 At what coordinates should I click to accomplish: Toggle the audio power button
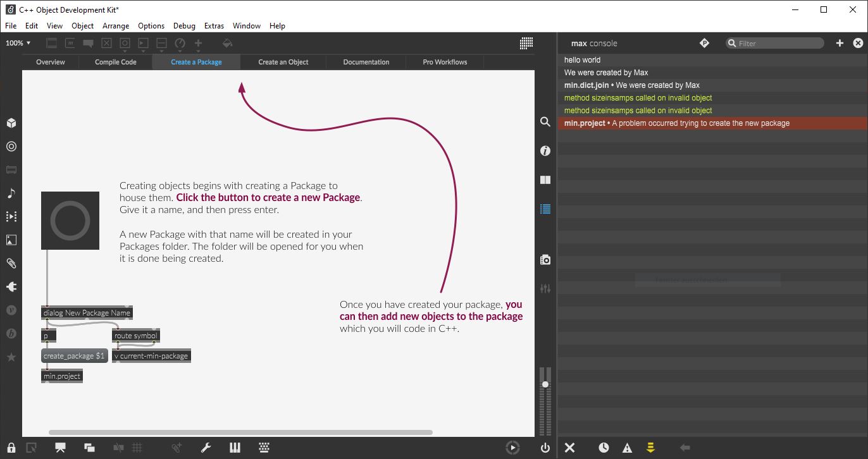click(x=545, y=448)
